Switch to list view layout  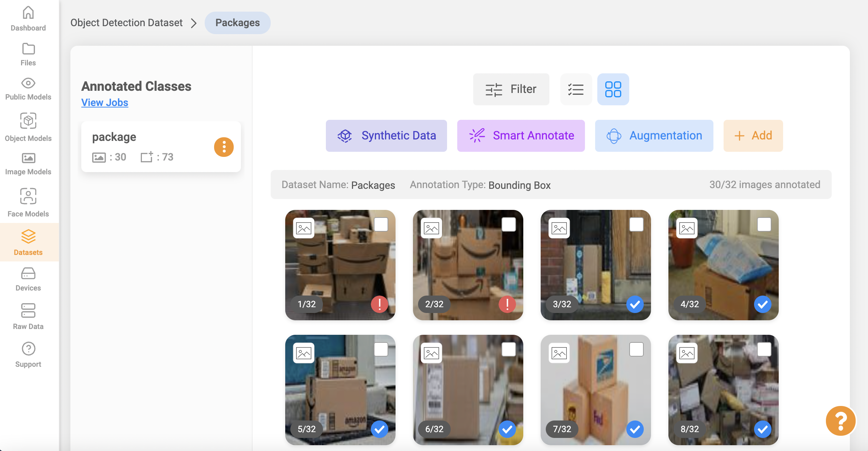[576, 89]
